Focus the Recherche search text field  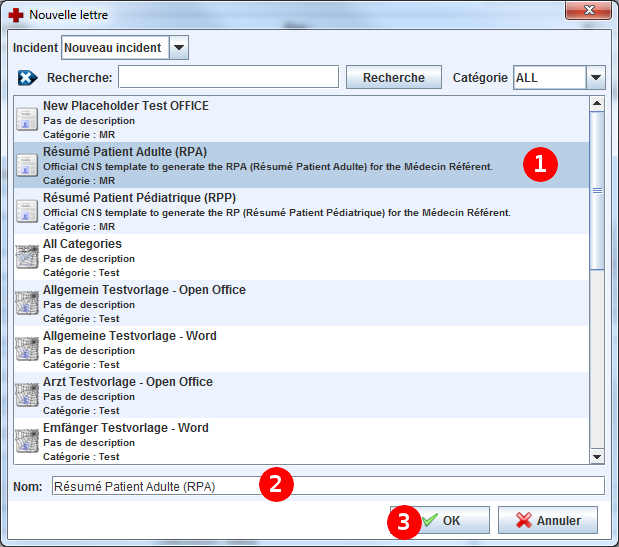coord(228,78)
